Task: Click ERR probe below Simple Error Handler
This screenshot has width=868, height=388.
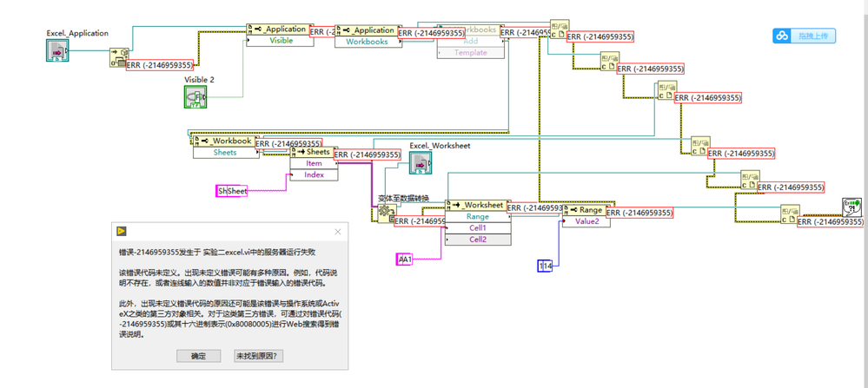Action: pos(830,222)
